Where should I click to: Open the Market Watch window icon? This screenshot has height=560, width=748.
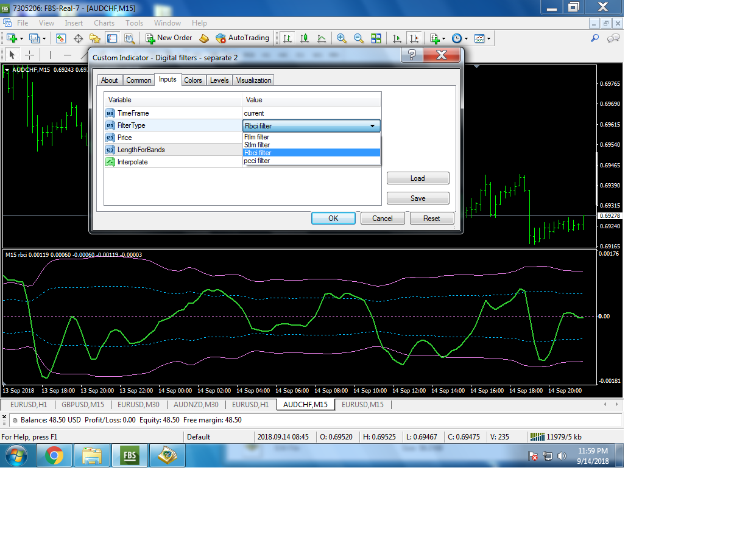coord(61,38)
